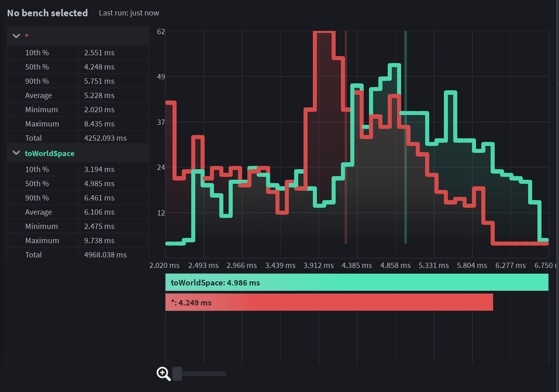The height and width of the screenshot is (392, 559).
Task: Click the 37 y-axis label
Action: (x=161, y=122)
